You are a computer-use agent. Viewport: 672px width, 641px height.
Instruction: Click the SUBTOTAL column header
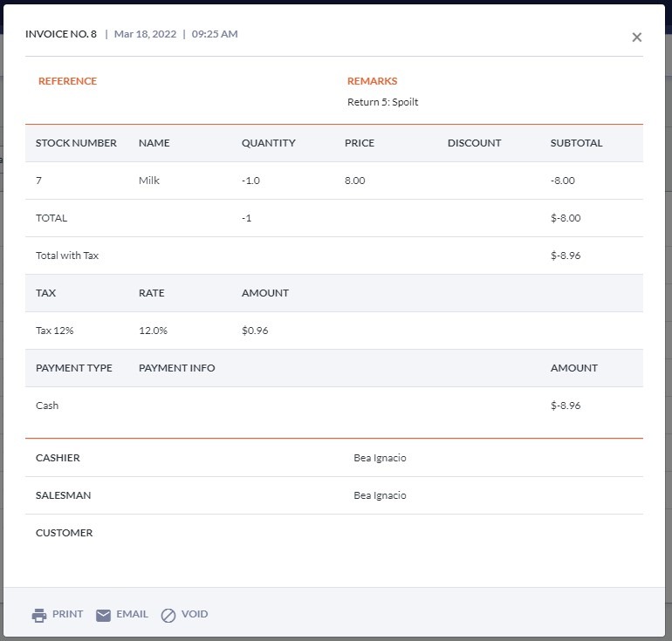576,143
